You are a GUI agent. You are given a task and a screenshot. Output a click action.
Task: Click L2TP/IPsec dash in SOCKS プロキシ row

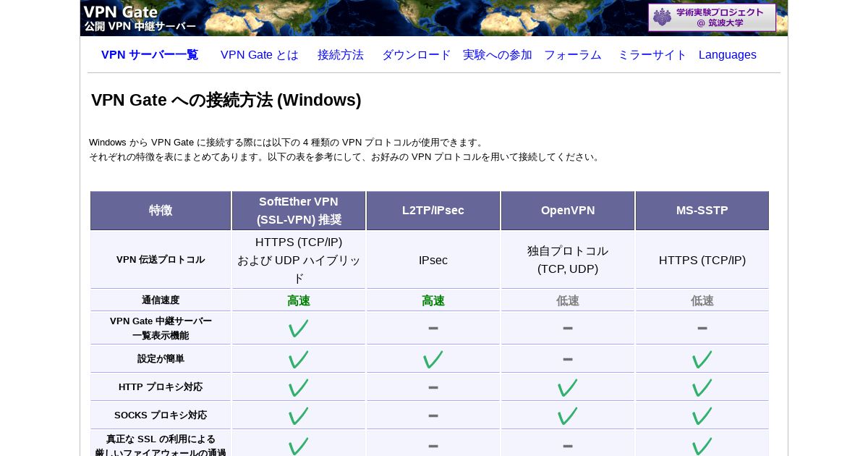pyautogui.click(x=433, y=415)
